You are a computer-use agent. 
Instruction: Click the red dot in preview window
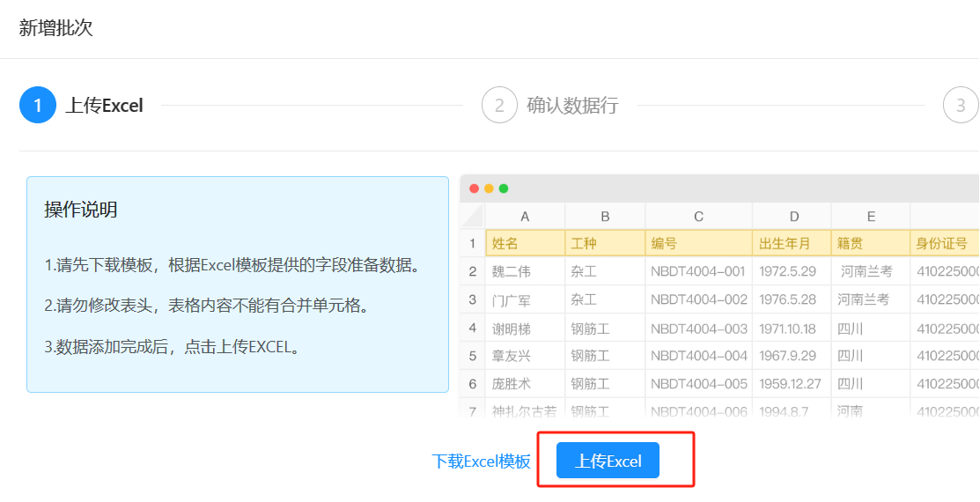[x=475, y=188]
